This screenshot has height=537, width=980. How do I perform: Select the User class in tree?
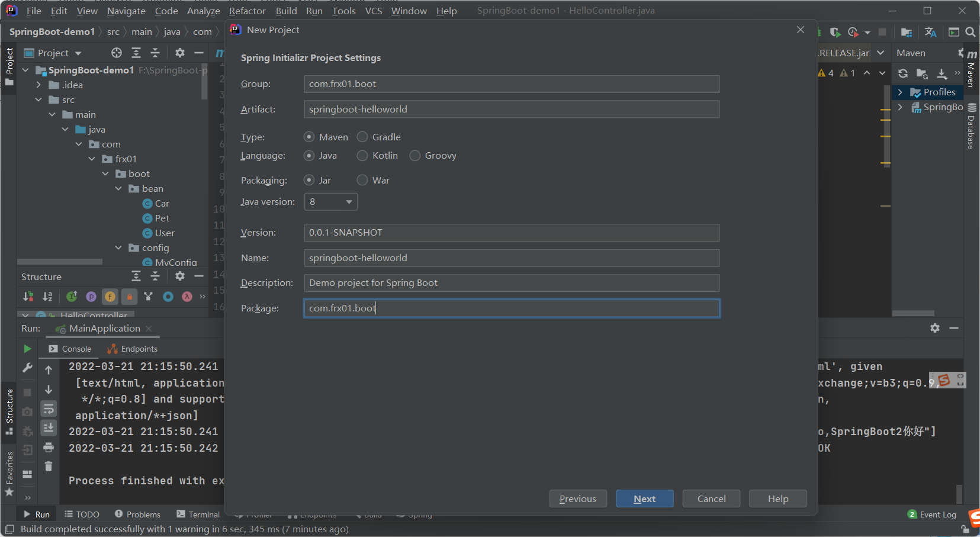pyautogui.click(x=159, y=233)
